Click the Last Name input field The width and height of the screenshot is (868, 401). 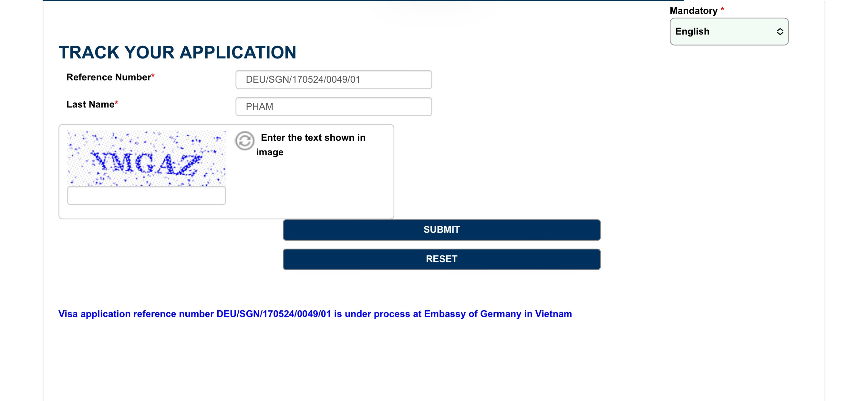tap(333, 106)
